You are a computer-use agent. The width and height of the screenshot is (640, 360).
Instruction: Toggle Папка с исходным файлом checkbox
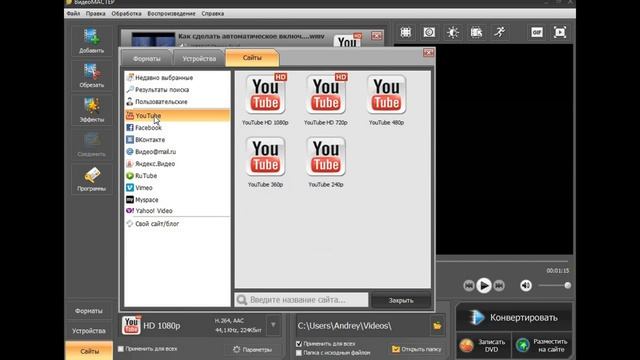(299, 353)
